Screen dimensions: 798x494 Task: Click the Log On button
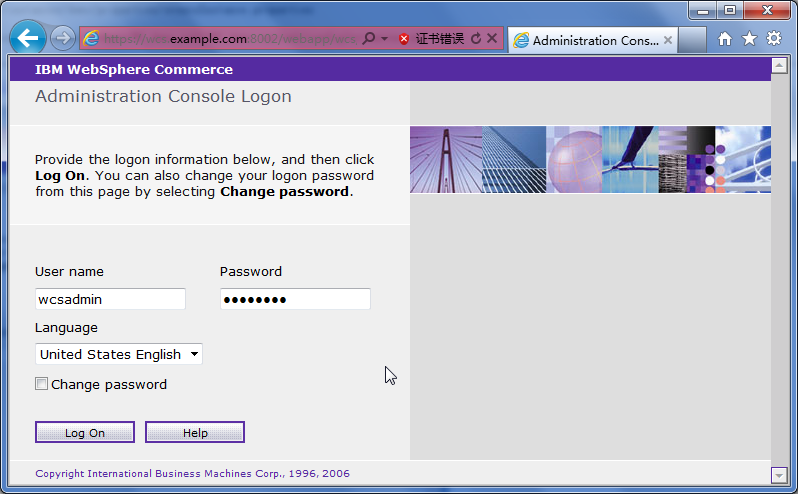(x=85, y=432)
